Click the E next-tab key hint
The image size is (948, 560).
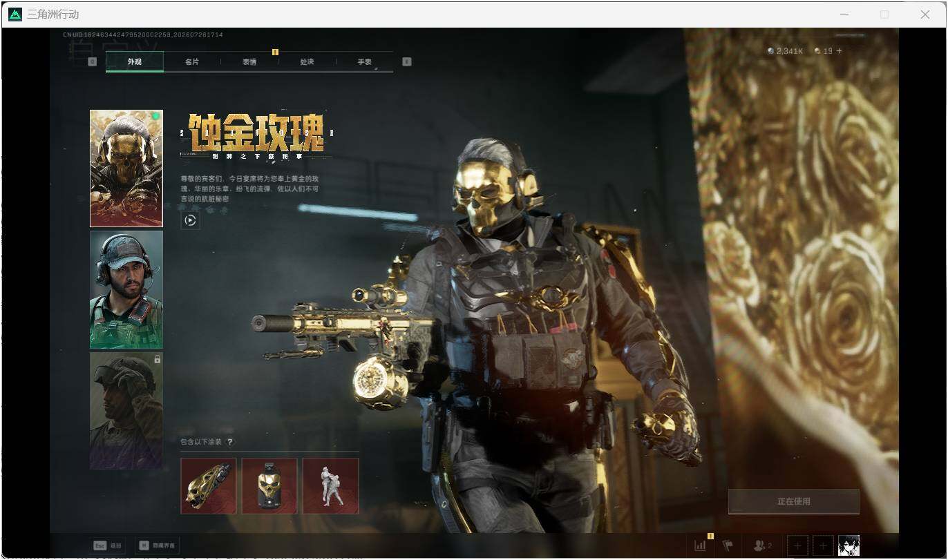click(x=406, y=61)
